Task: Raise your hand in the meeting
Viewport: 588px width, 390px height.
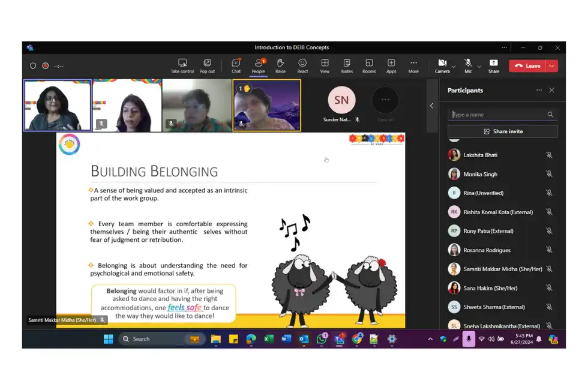Action: click(x=280, y=65)
